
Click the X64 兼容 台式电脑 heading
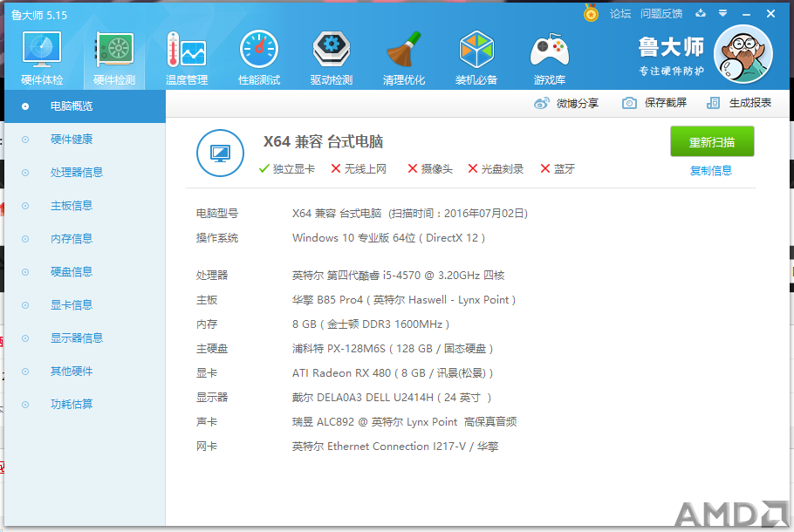[x=323, y=142]
